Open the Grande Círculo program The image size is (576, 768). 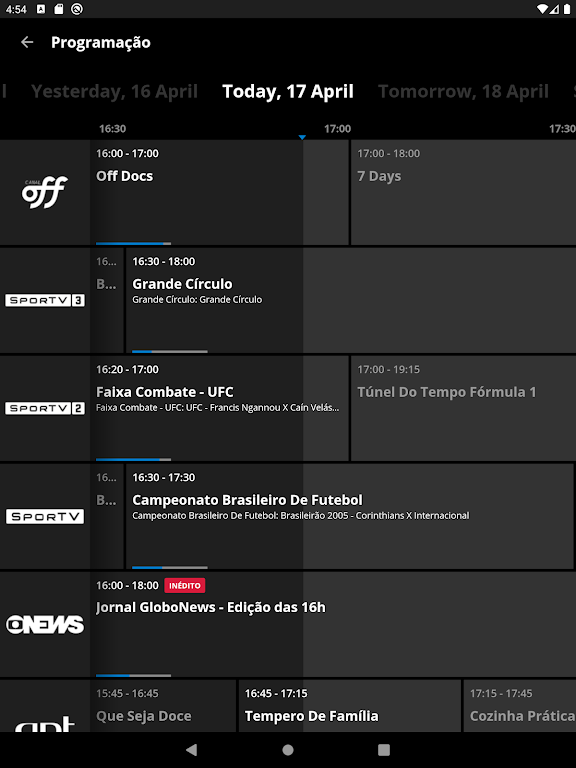(351, 300)
